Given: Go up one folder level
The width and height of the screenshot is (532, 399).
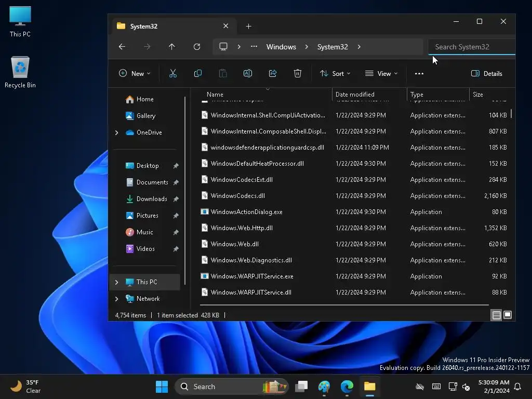Looking at the screenshot, I should pyautogui.click(x=171, y=47).
